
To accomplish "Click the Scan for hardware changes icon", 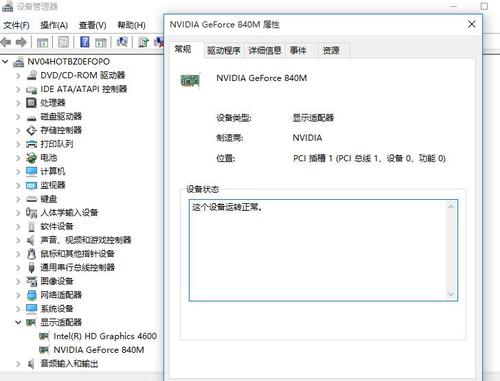I will [122, 42].
